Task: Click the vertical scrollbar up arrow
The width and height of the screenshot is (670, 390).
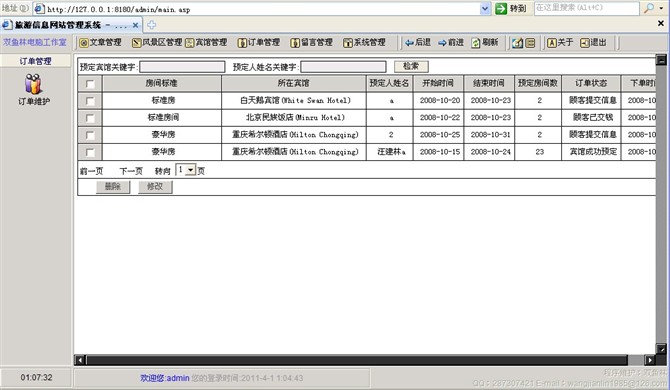Action: click(x=661, y=60)
